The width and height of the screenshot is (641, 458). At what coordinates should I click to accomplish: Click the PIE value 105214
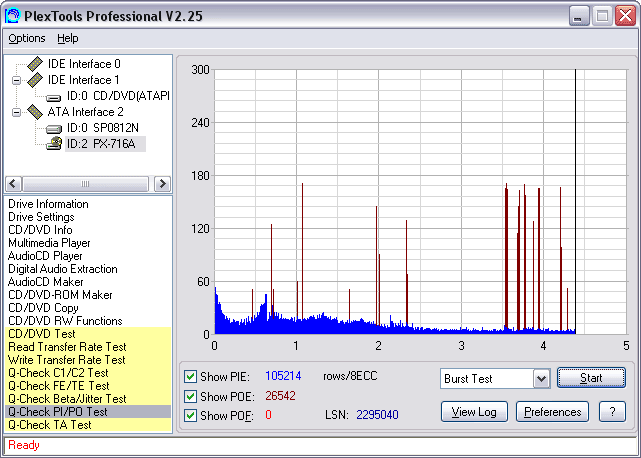[283, 375]
